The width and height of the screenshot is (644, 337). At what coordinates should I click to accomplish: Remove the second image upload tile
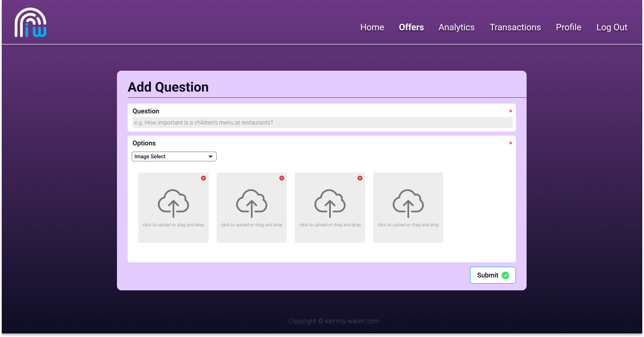click(282, 178)
